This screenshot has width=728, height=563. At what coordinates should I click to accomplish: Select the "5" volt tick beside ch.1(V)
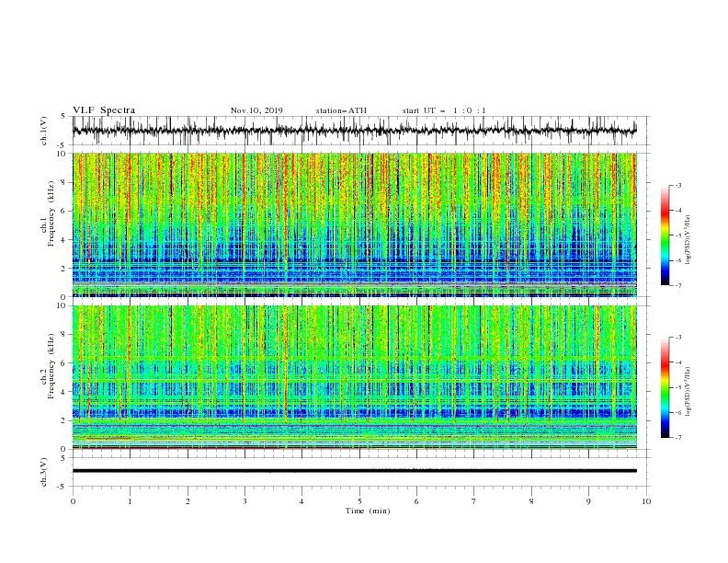pyautogui.click(x=63, y=116)
